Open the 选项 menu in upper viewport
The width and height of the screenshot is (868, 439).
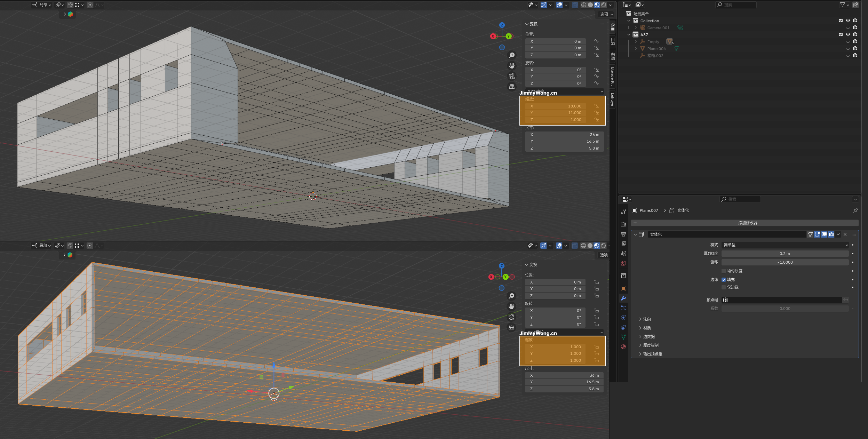pos(606,14)
